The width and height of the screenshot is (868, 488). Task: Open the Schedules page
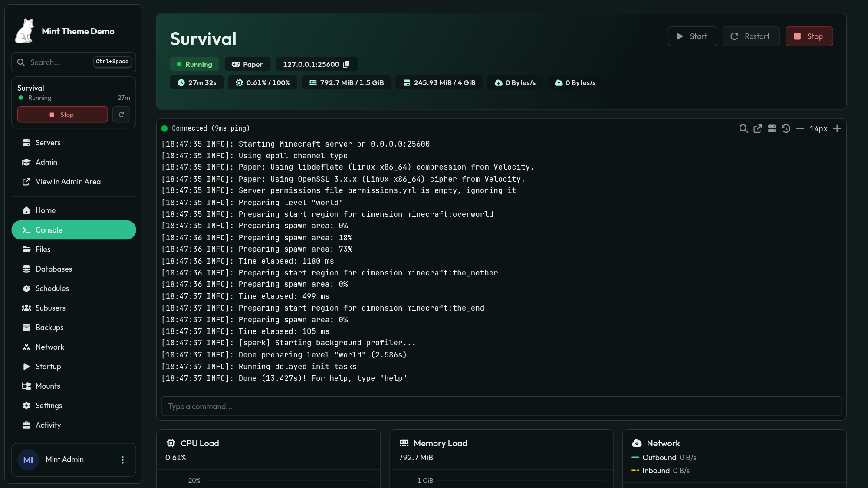pyautogui.click(x=73, y=288)
